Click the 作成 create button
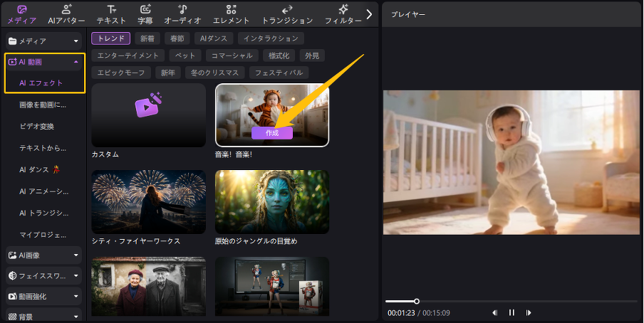The width and height of the screenshot is (644, 323). (x=272, y=133)
